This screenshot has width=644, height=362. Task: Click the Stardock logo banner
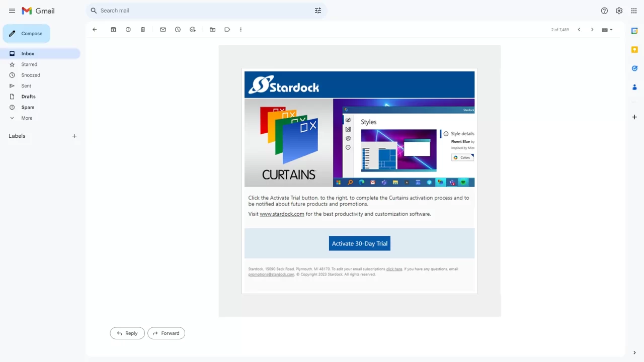359,84
